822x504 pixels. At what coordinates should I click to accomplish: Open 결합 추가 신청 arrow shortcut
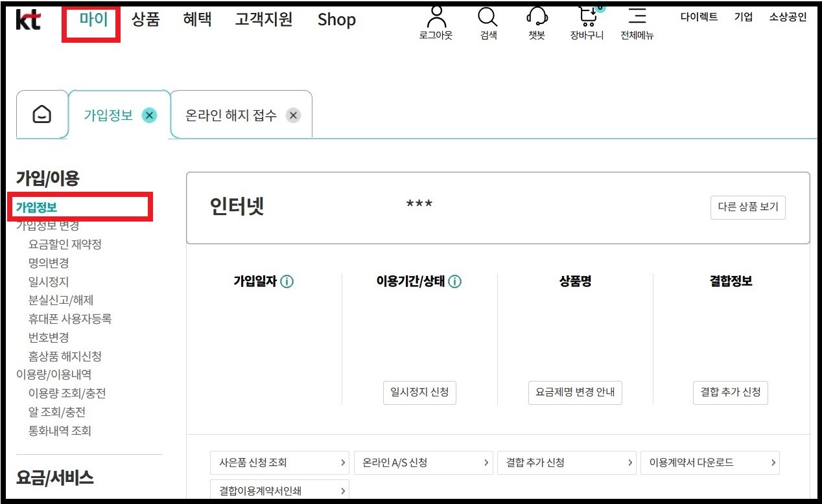pos(567,463)
